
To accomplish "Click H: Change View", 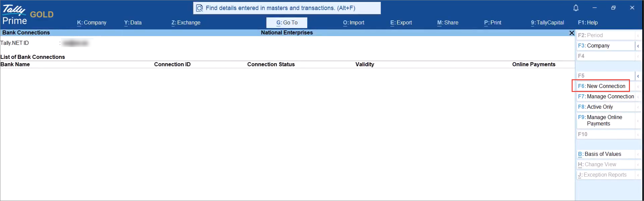I will tap(606, 164).
